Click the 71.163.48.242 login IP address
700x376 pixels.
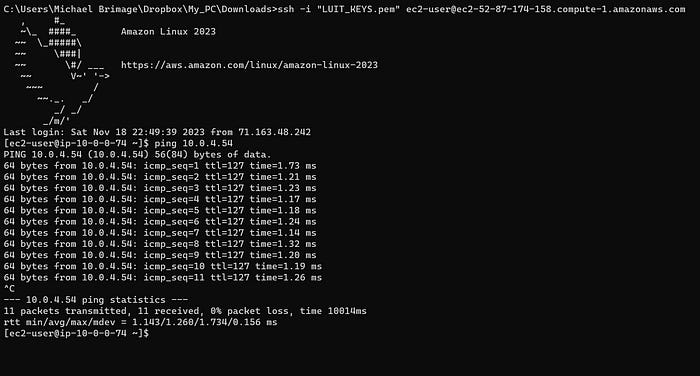coord(275,132)
